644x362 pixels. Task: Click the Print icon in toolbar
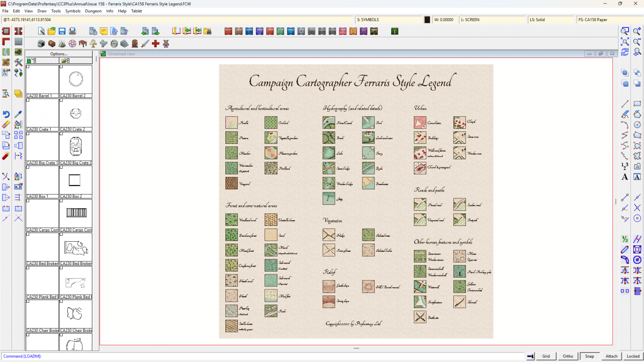[x=73, y=31]
